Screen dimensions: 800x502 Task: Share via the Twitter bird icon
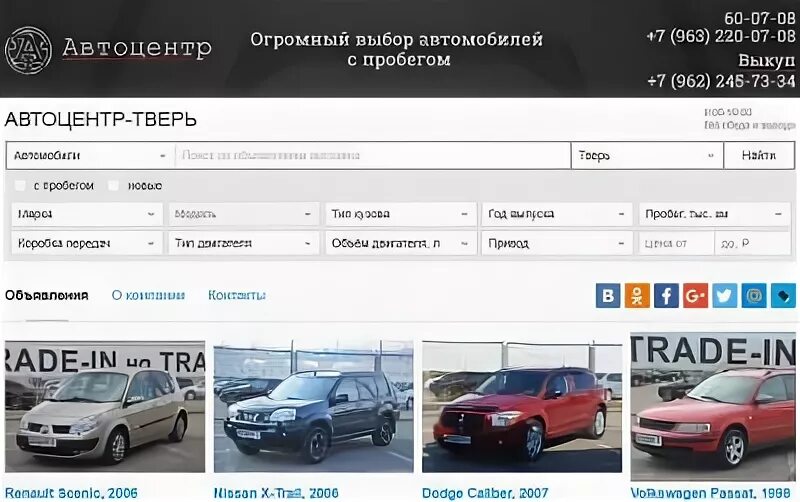point(724,295)
